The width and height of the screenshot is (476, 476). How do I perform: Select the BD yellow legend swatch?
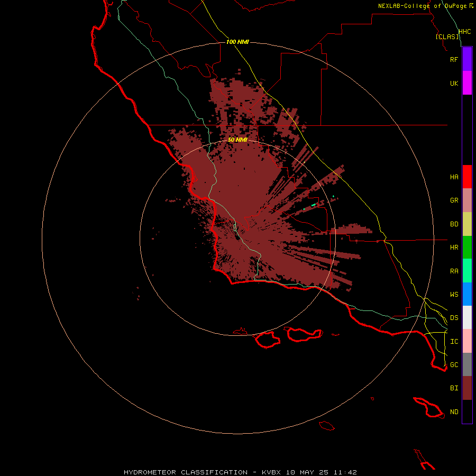467,224
